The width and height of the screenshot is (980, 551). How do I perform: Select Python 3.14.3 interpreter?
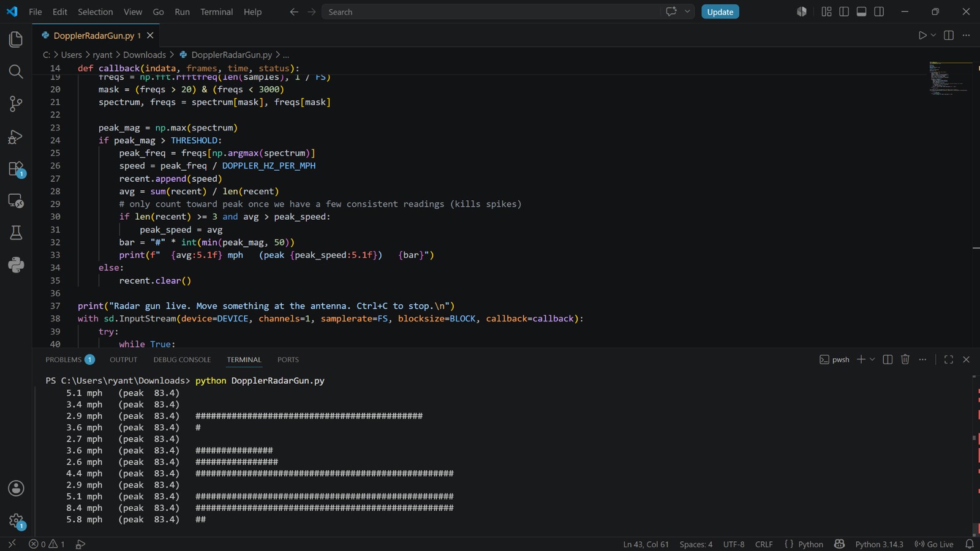point(879,544)
